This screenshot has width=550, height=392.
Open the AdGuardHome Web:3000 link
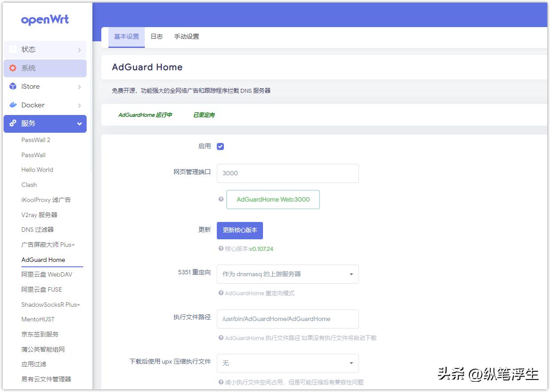(x=273, y=199)
